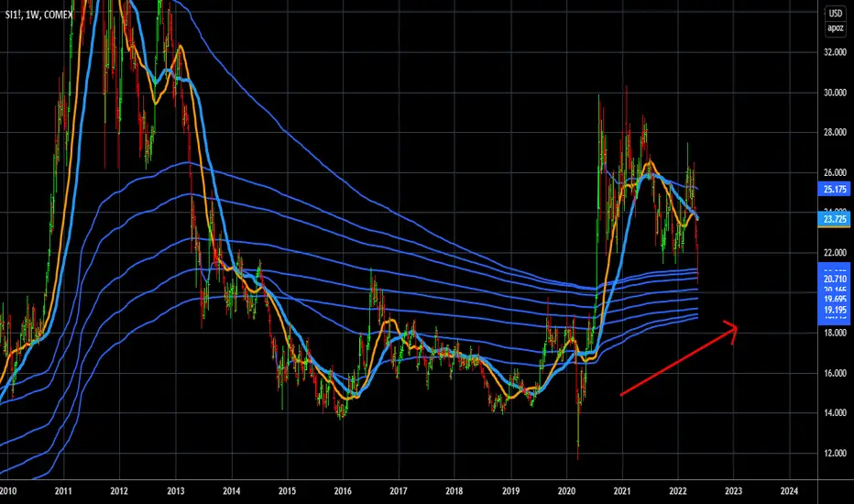Click the SI1!, 1W, COMEX symbol label
Image resolution: width=854 pixels, height=504 pixels.
point(38,15)
